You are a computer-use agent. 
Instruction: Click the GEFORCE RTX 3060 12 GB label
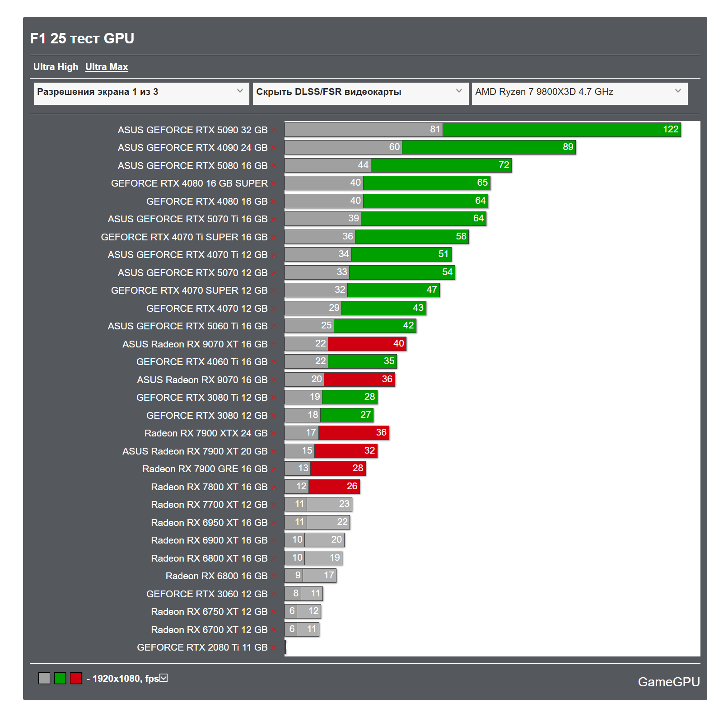pyautogui.click(x=207, y=594)
